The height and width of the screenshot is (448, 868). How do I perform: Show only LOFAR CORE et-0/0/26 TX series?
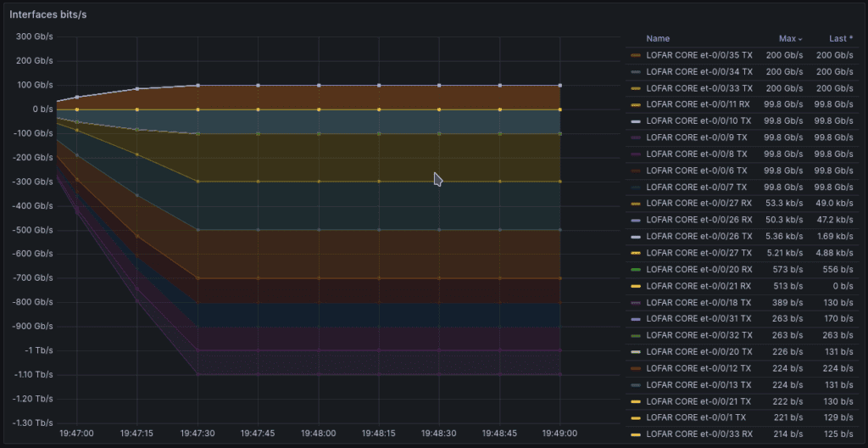(699, 237)
